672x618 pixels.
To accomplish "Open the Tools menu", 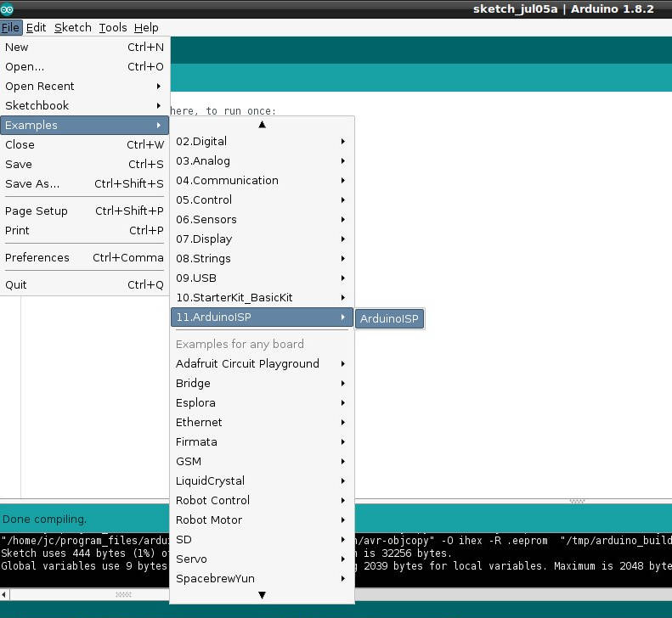I will [x=113, y=28].
